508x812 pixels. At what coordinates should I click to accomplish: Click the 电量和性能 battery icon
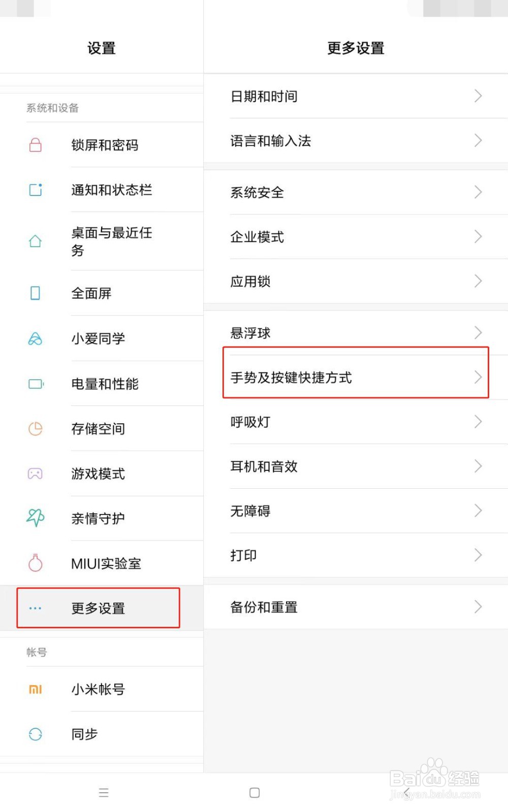(35, 384)
